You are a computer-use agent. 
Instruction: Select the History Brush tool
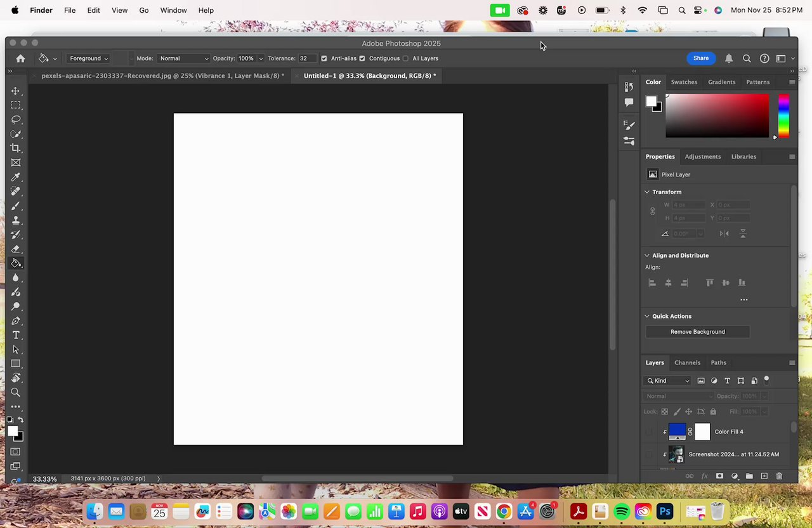[x=16, y=234]
